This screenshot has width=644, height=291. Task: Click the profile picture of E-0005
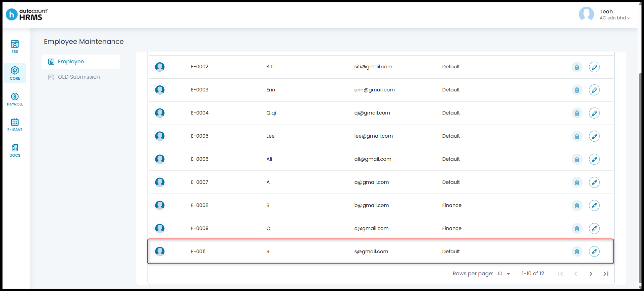160,136
